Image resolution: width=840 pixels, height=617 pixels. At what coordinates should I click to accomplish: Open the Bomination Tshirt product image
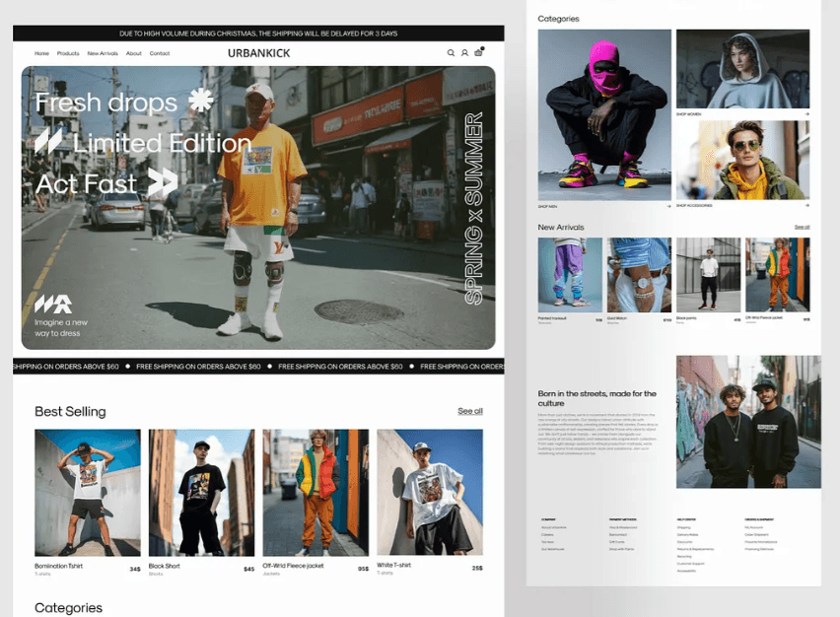coord(88,492)
